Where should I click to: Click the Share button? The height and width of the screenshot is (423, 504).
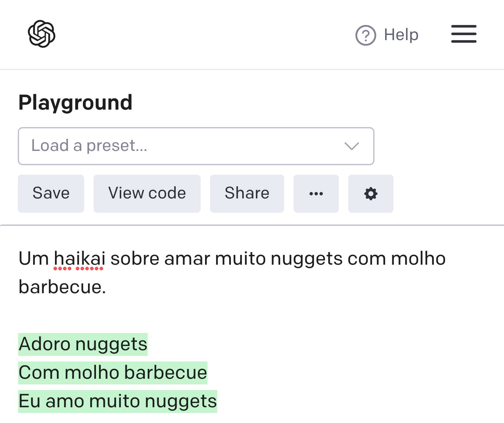coord(247,194)
